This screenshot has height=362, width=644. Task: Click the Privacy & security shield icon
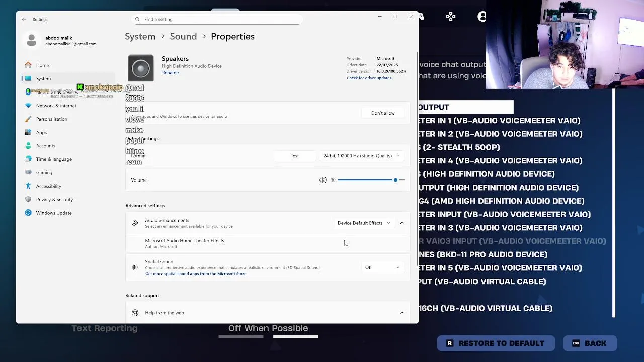pyautogui.click(x=28, y=200)
